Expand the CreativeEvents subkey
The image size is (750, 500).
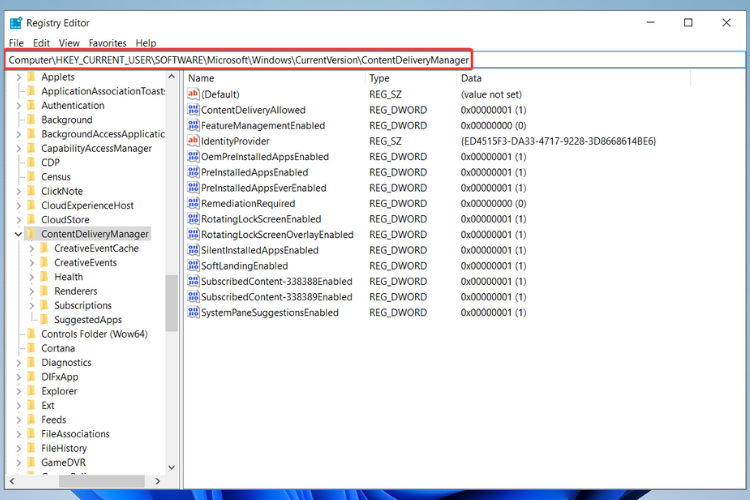point(32,263)
